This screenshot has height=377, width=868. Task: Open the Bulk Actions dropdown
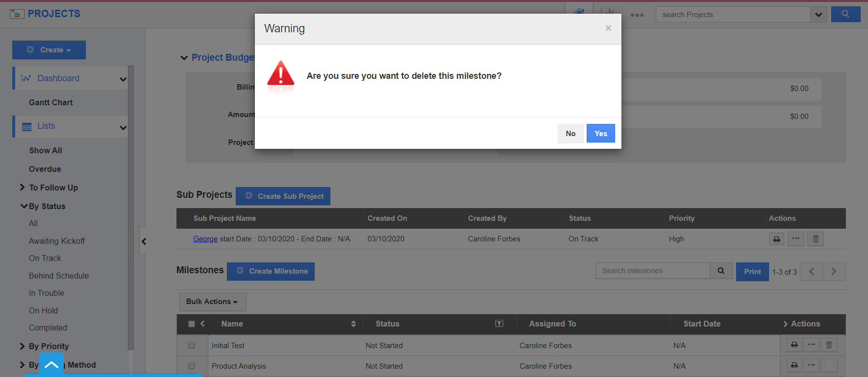213,302
